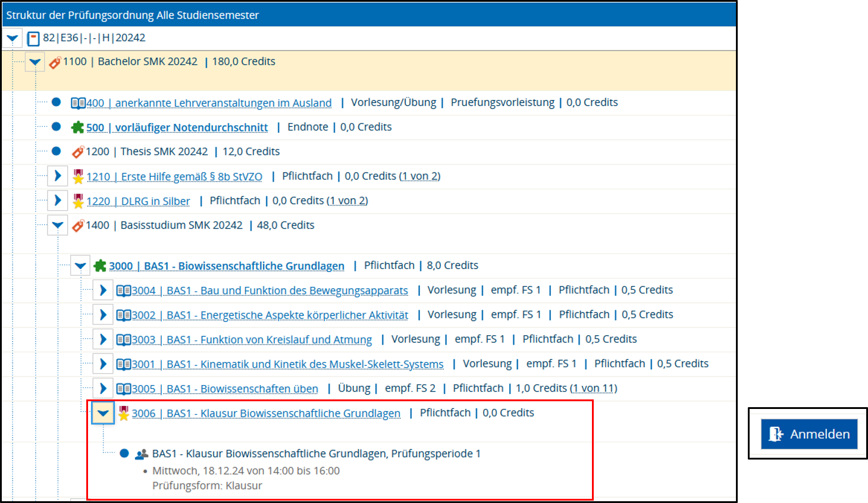The height and width of the screenshot is (503, 868).
Task: Click the 180,0 Credits text of Bachelor SMK
Action: click(x=244, y=61)
